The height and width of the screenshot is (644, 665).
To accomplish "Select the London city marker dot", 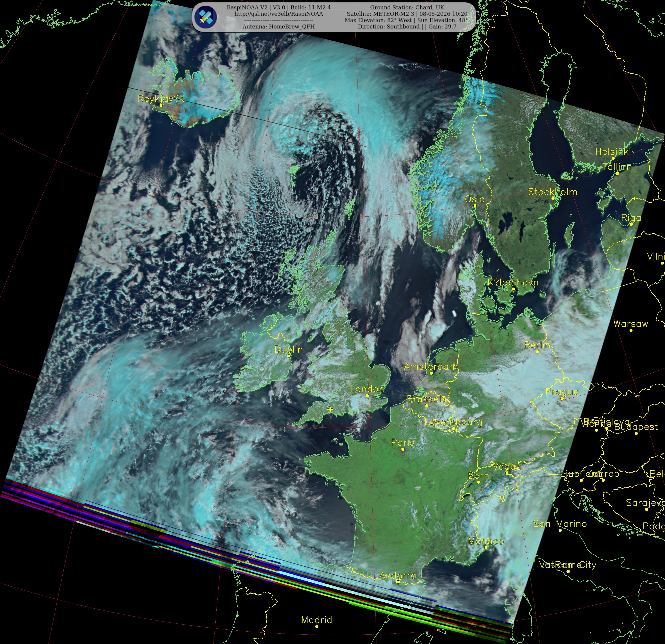I will [367, 396].
